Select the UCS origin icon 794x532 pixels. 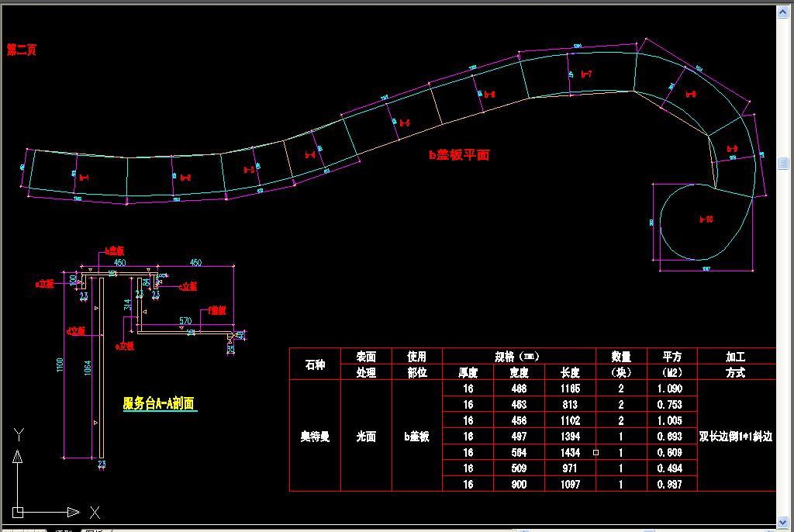point(19,512)
